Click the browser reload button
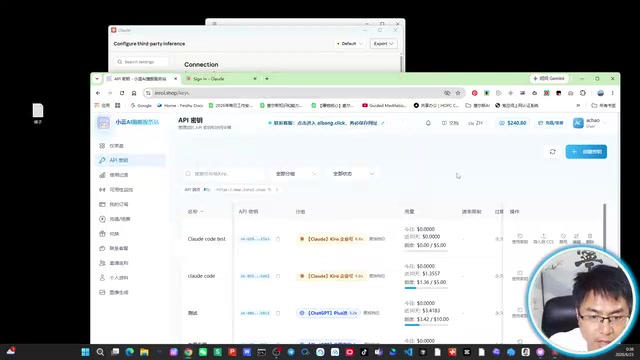640x360 pixels. coord(122,93)
